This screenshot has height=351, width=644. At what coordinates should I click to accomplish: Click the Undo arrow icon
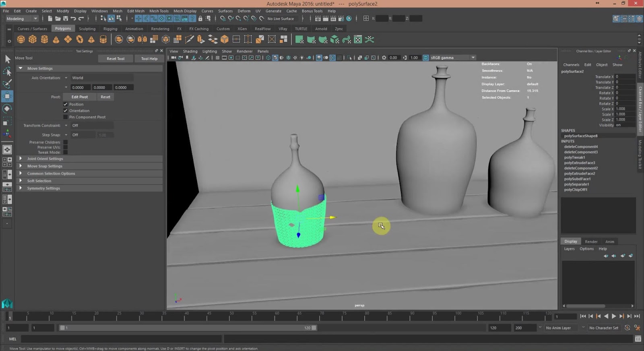click(73, 19)
